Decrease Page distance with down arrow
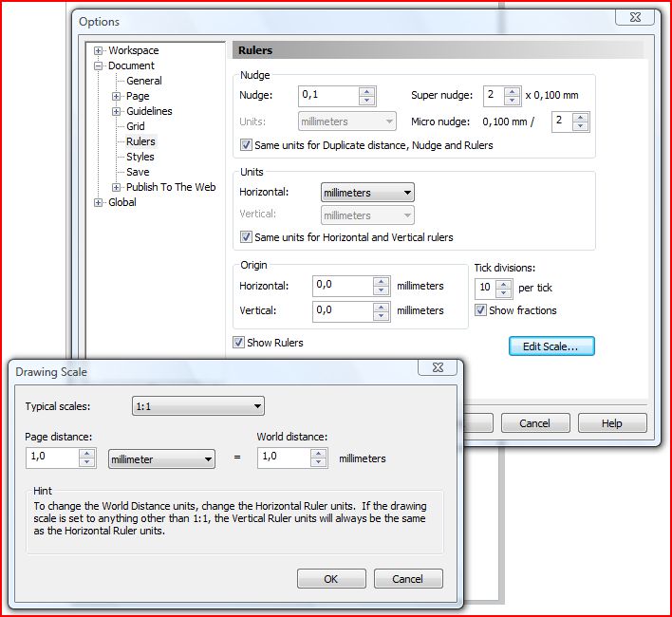This screenshot has width=672, height=617. 87,462
